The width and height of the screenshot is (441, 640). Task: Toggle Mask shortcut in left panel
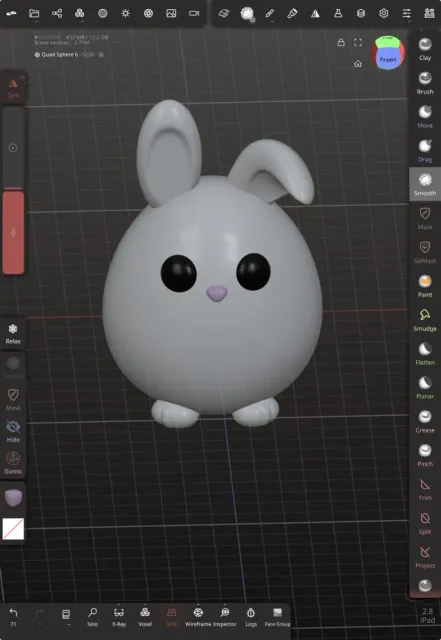[13, 399]
